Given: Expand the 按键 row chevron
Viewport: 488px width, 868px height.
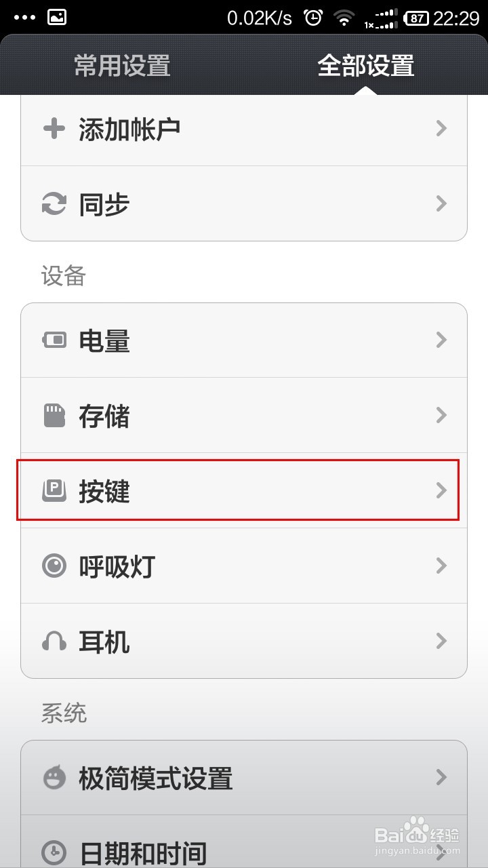Looking at the screenshot, I should tap(442, 490).
